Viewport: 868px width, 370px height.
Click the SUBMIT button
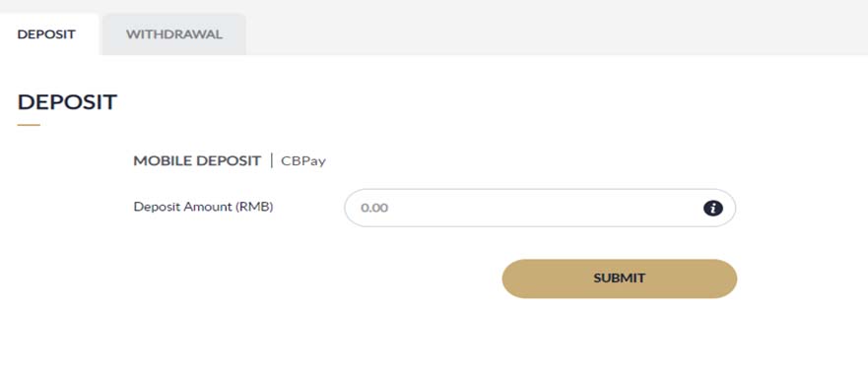620,278
